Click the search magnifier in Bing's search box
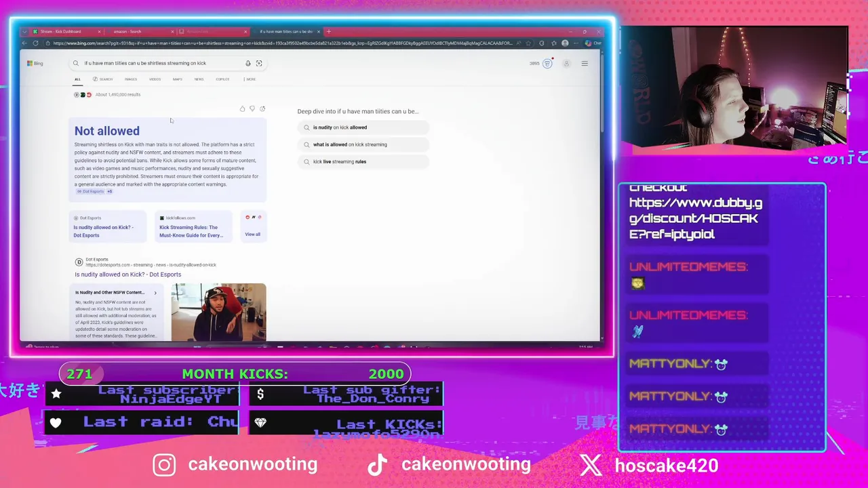The image size is (868, 488). coord(76,63)
